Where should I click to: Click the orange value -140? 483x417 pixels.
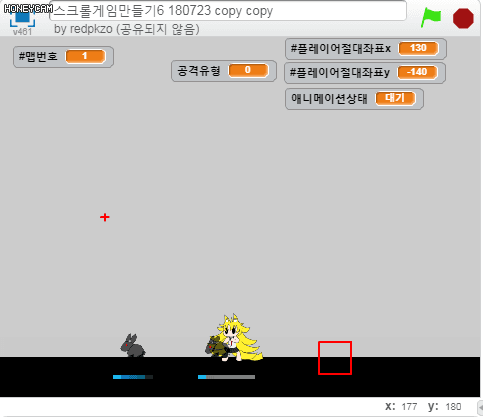(417, 72)
